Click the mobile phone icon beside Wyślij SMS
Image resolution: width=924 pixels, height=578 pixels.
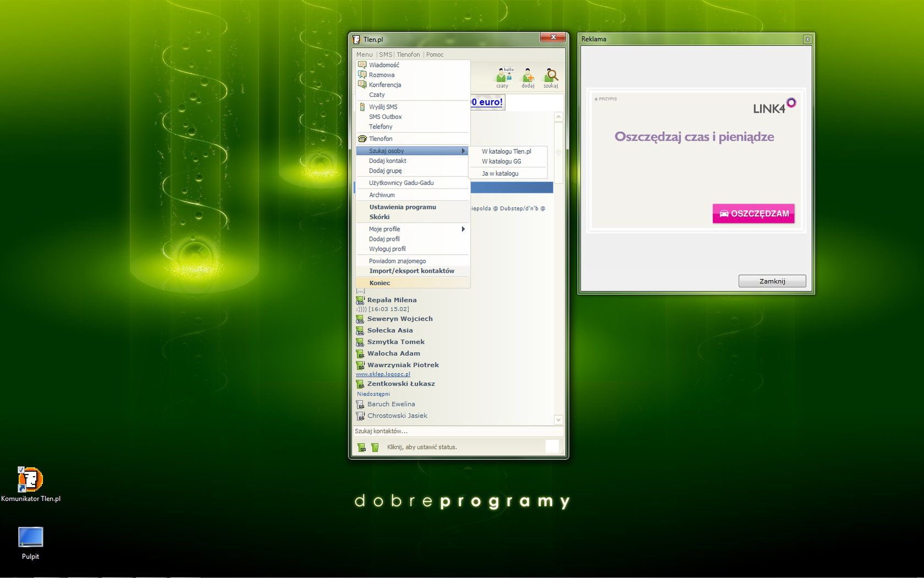click(x=362, y=107)
